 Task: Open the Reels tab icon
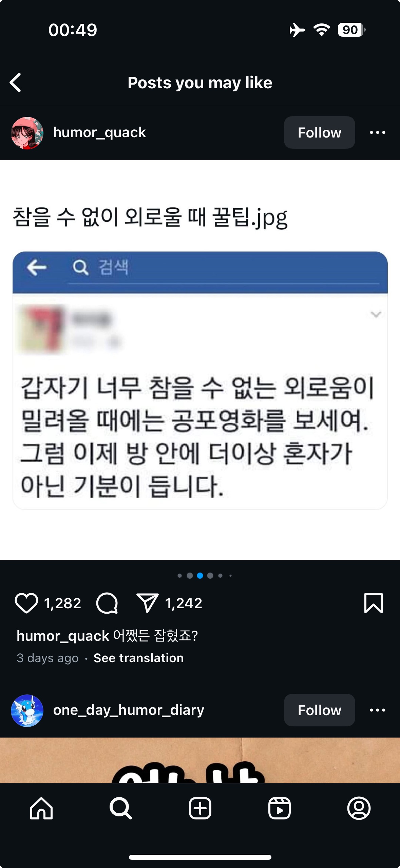coord(279,808)
